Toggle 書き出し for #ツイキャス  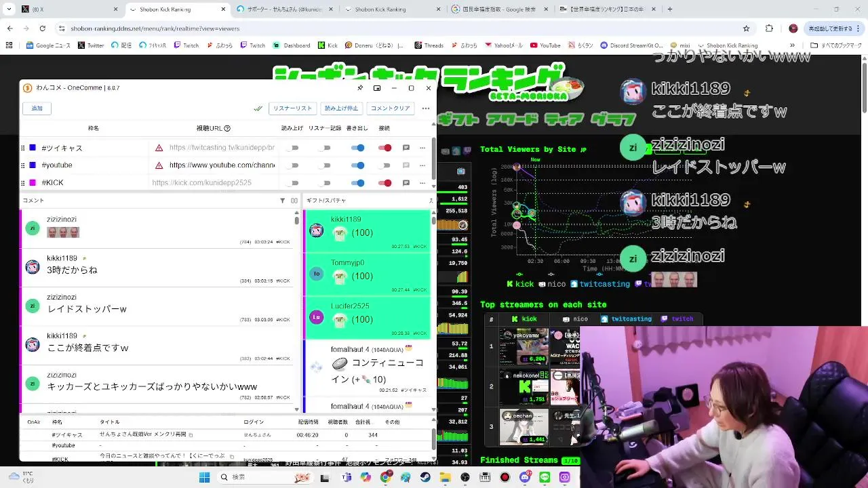[x=357, y=148]
